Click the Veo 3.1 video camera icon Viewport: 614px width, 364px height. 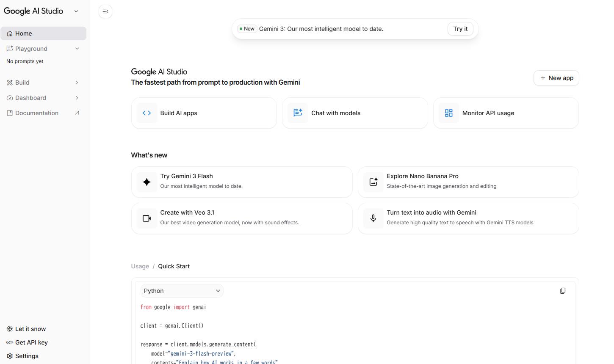[147, 218]
